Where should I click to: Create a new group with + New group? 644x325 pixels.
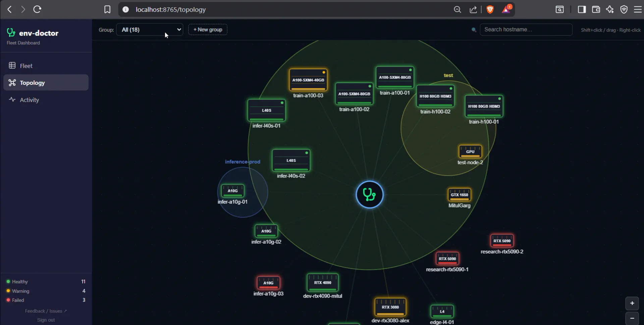(208, 29)
